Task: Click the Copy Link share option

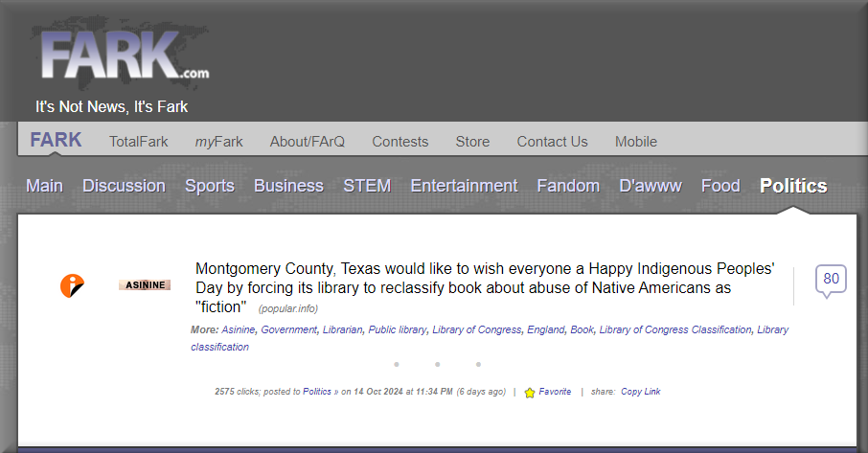Action: [x=640, y=392]
